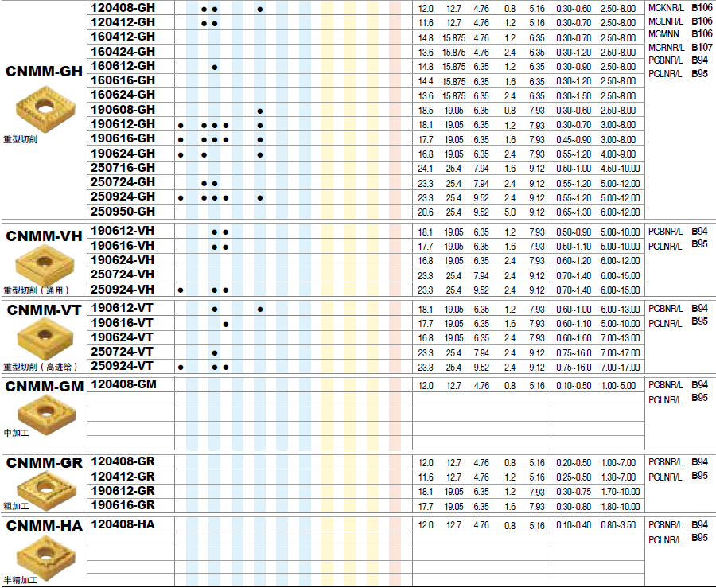Select the 粗加工 label under CNMM-GR
The height and width of the screenshot is (588, 716).
click(x=17, y=506)
